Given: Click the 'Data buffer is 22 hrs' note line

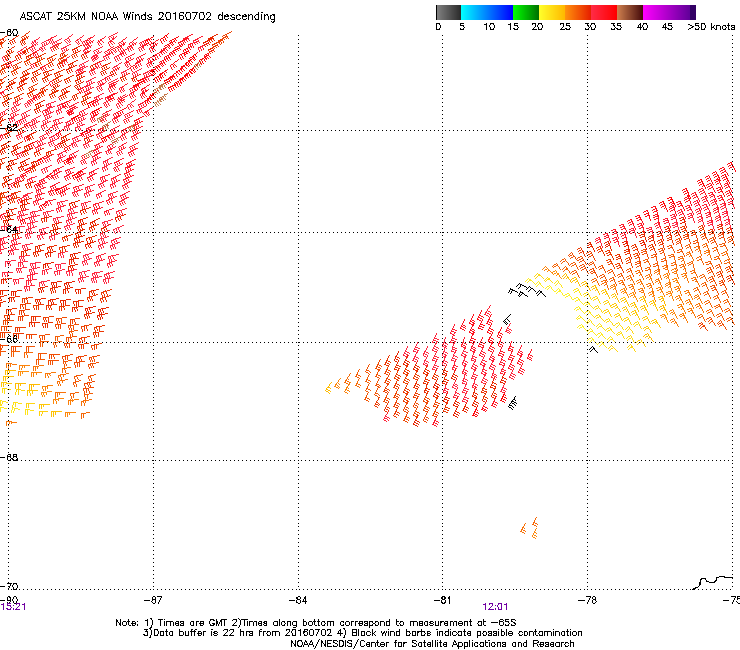Looking at the screenshot, I should (362, 633).
